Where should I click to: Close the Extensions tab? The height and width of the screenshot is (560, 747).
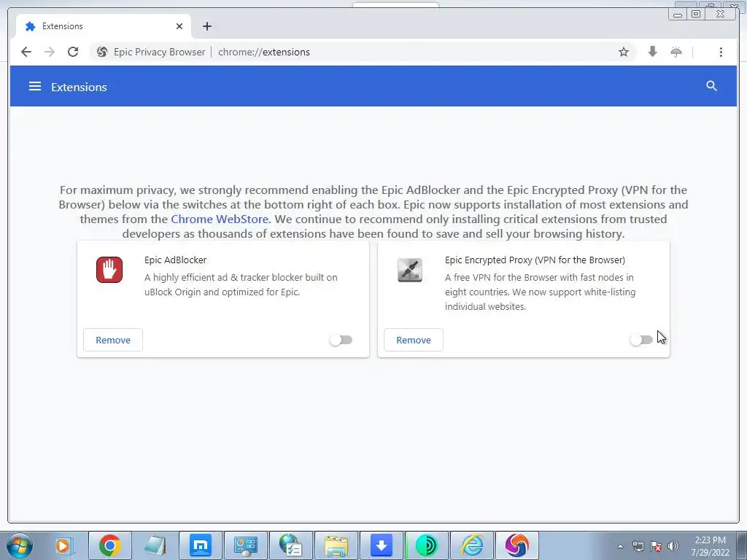click(179, 26)
